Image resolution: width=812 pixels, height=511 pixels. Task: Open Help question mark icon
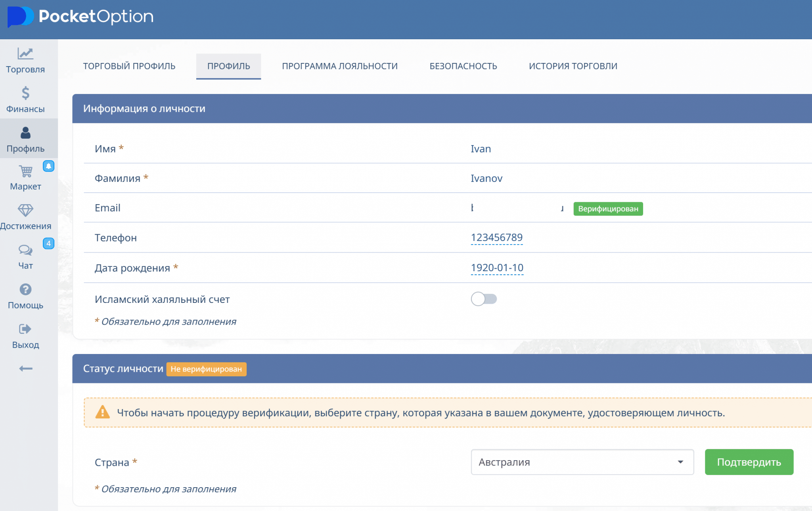(x=25, y=289)
